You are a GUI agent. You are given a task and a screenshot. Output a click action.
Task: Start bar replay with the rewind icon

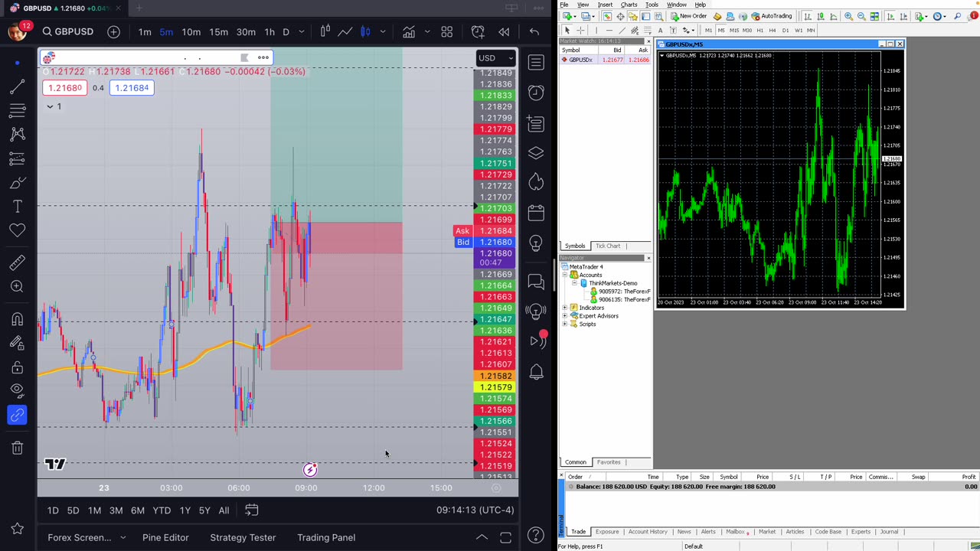point(504,31)
